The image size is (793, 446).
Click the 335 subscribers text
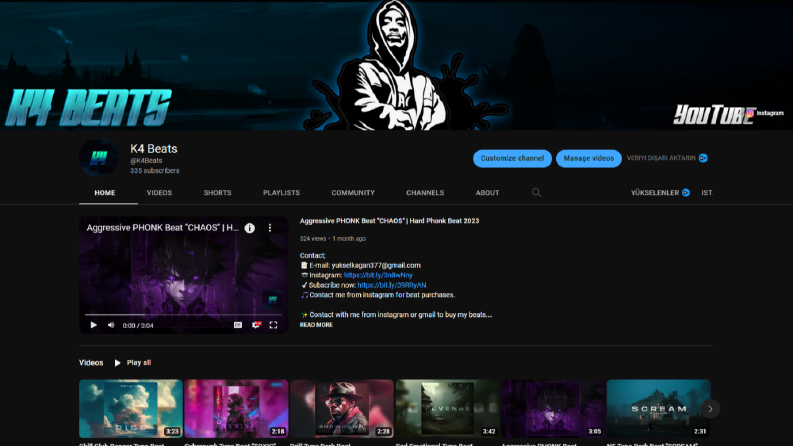pos(155,171)
